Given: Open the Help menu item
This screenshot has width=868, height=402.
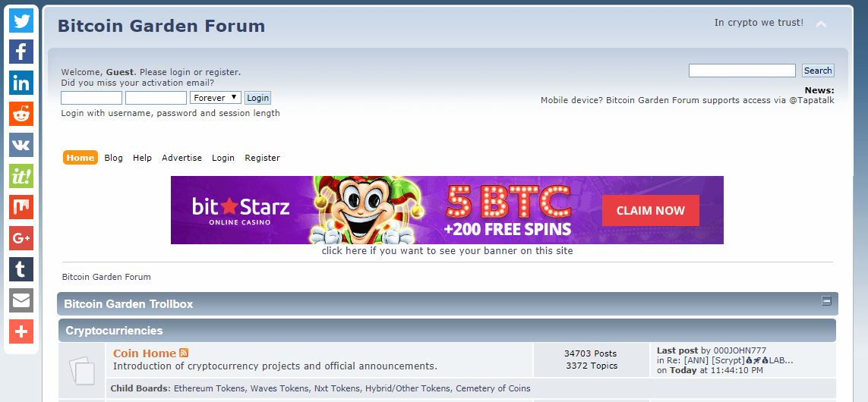Looking at the screenshot, I should tap(142, 158).
